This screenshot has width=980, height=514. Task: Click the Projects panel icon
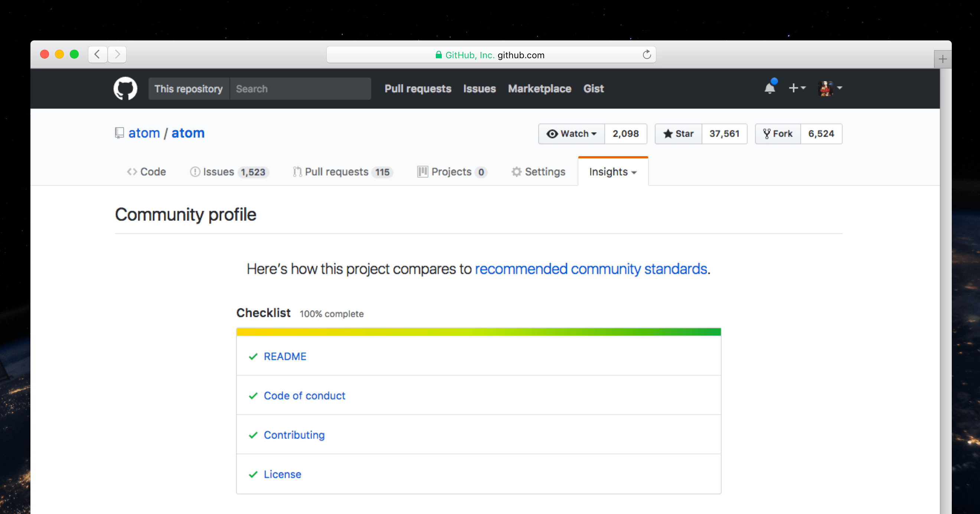click(422, 171)
